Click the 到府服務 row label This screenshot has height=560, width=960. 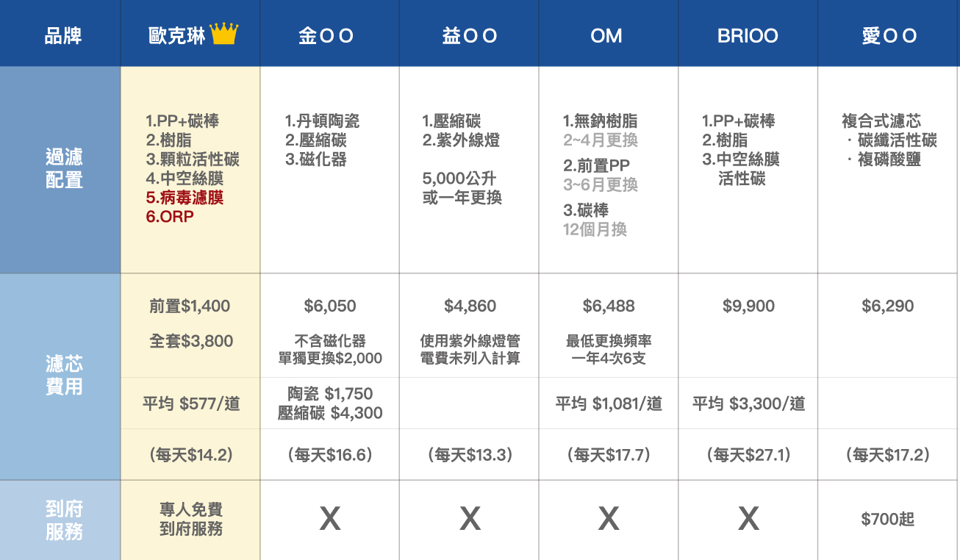(x=64, y=520)
